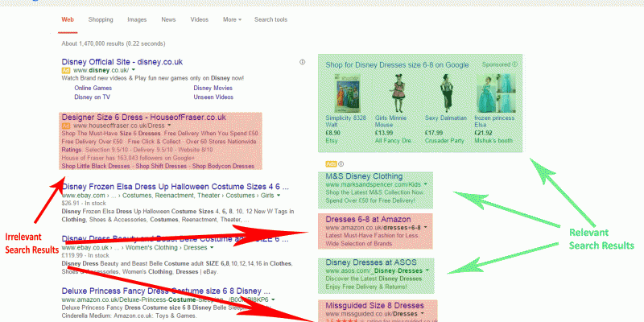Open the Beauty and Beast Belle Costume result
Viewport: 644px width, 322px height.
[x=176, y=238]
